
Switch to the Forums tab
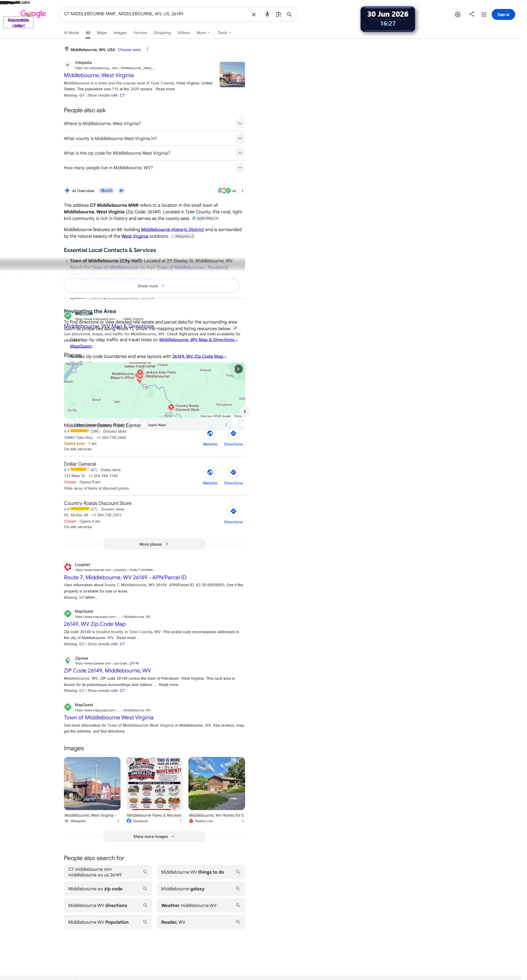[x=140, y=33]
